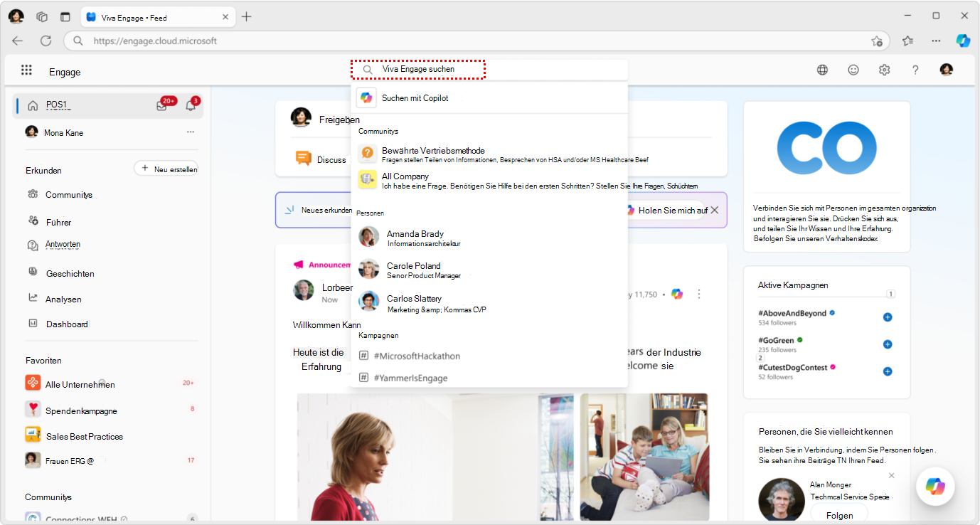This screenshot has width=980, height=525.
Task: Open the profile avatar in Engage header
Action: click(x=947, y=70)
